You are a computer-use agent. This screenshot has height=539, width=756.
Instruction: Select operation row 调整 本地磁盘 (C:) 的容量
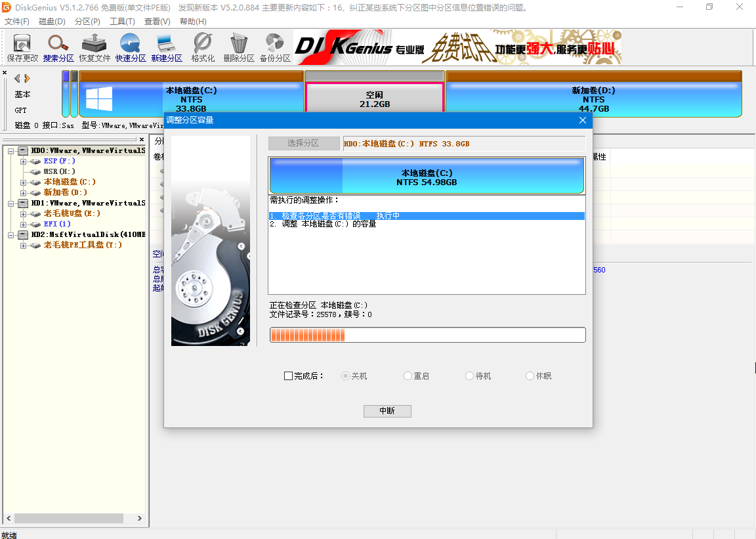pos(427,224)
